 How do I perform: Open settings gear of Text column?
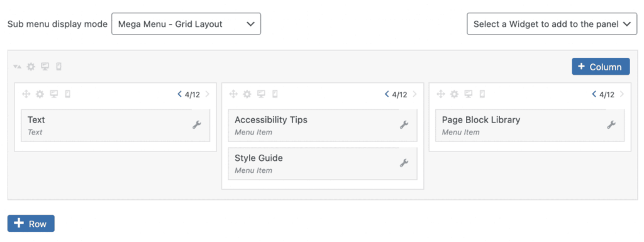(x=40, y=94)
